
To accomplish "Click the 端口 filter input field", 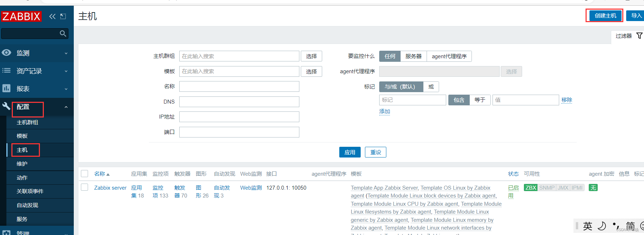I will click(239, 132).
